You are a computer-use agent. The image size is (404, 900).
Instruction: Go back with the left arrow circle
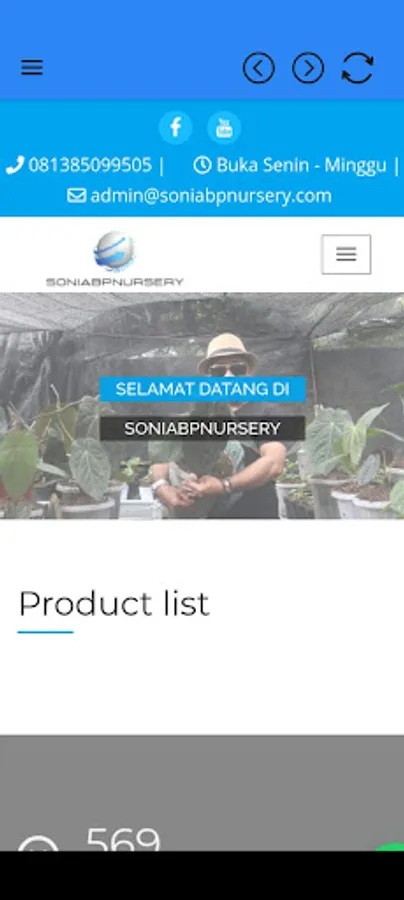click(x=259, y=68)
